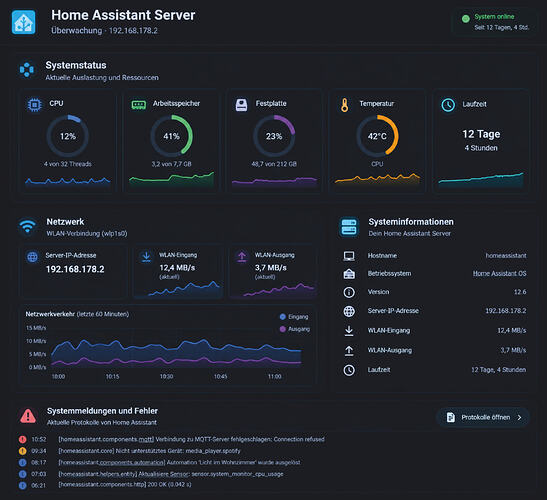Image resolution: width=547 pixels, height=500 pixels.
Task: Click the '12 Tage, 4 Stunden' value
Action: pyautogui.click(x=499, y=370)
